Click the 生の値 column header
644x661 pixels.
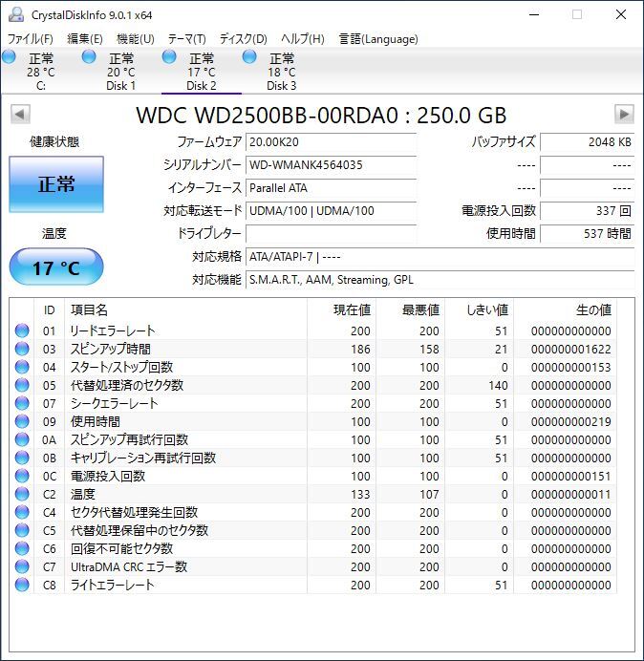click(x=593, y=310)
